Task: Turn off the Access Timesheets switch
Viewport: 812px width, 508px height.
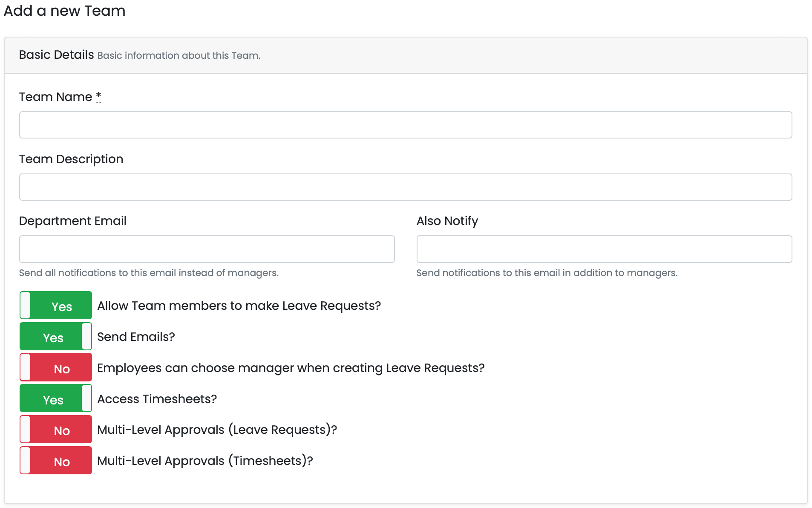Action: (x=56, y=398)
